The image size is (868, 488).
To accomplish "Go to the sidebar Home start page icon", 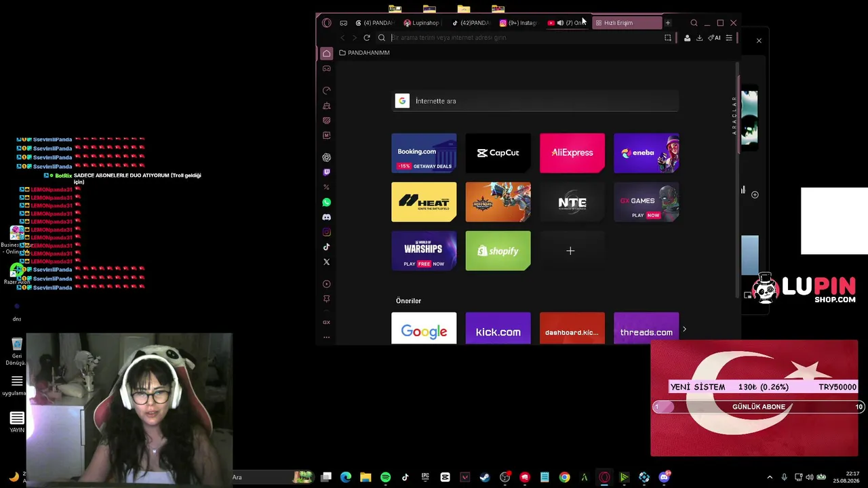I will pyautogui.click(x=327, y=53).
